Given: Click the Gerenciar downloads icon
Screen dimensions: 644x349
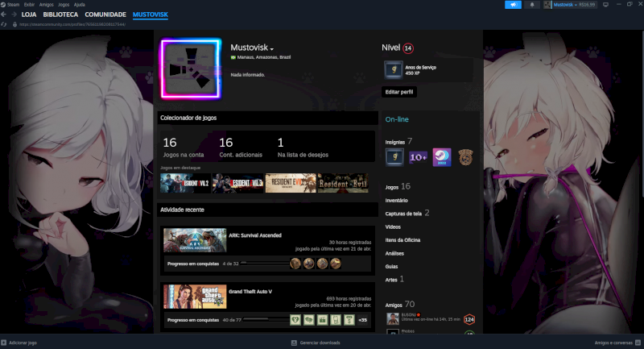Looking at the screenshot, I should click(x=294, y=343).
